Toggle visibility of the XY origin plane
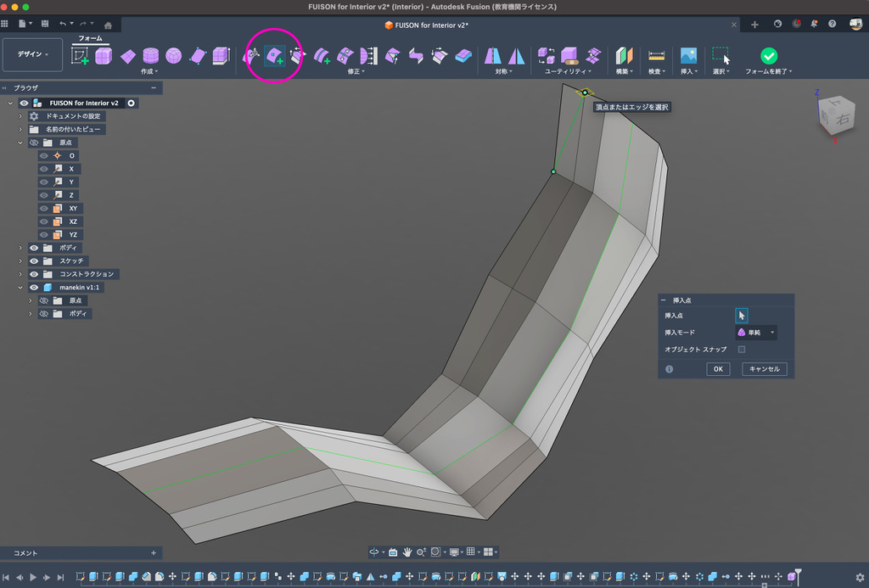 point(43,208)
